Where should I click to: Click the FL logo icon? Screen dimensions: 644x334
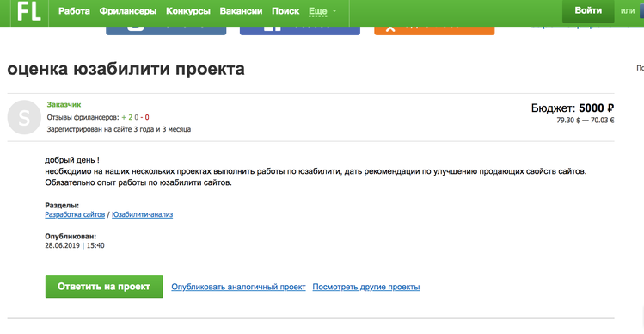pyautogui.click(x=29, y=11)
